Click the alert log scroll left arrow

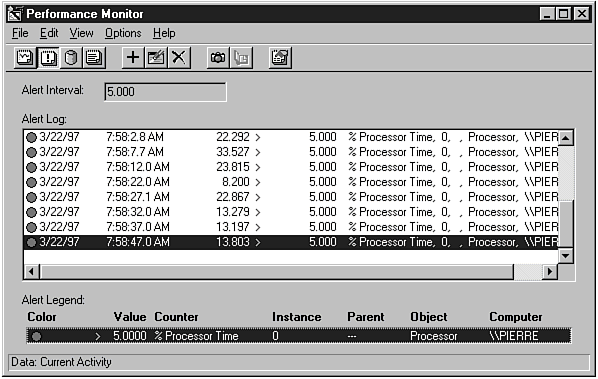[x=31, y=271]
